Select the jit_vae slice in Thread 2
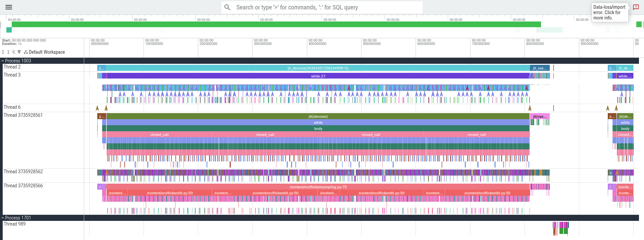 pos(540,68)
